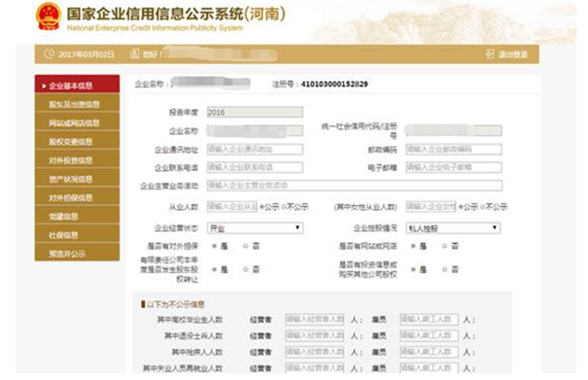Select 是 for 是否有对外担保
Screen dimensions: 588x380
click(x=215, y=246)
